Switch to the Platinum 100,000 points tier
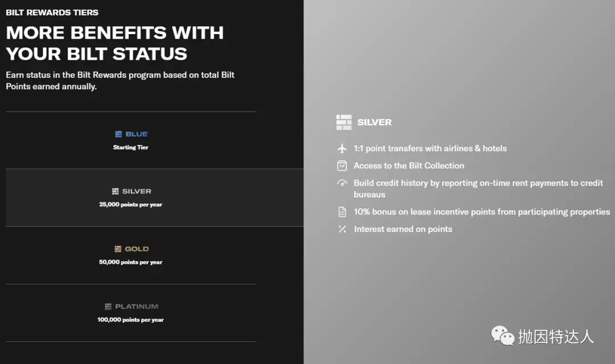Image resolution: width=615 pixels, height=364 pixels. [130, 313]
